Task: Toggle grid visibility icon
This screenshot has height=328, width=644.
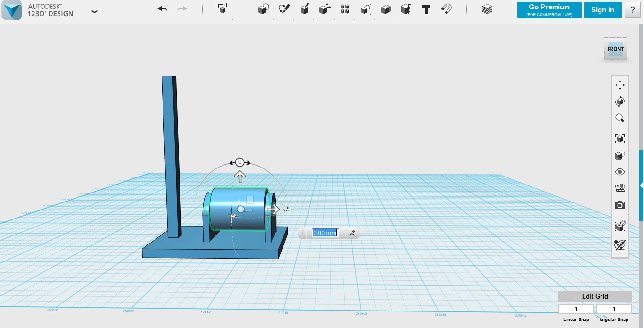Action: click(620, 188)
